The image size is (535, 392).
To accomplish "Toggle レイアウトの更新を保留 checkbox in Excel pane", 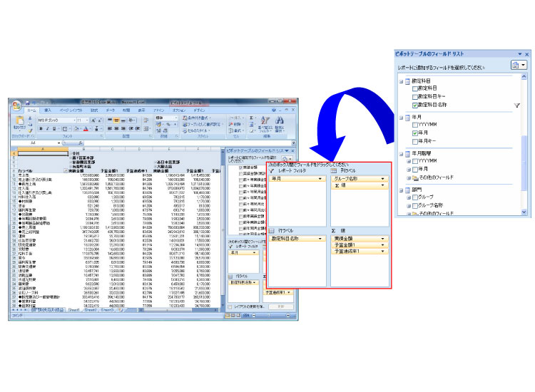I will [x=230, y=306].
